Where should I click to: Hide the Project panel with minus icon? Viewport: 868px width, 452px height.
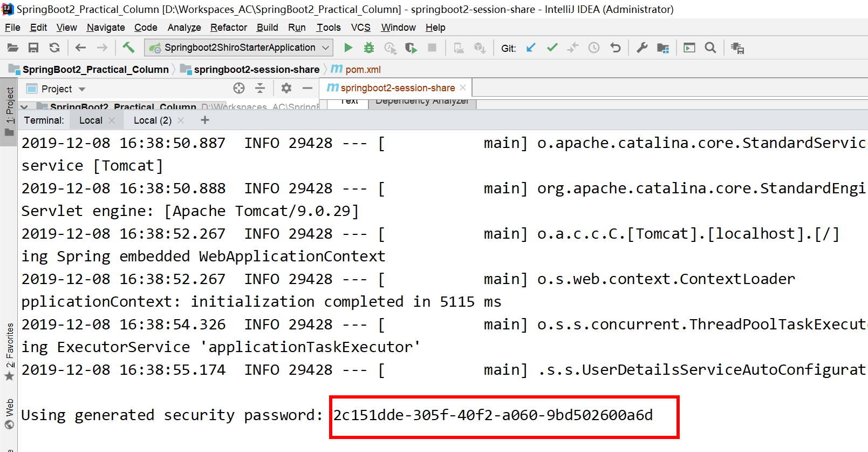(x=307, y=88)
